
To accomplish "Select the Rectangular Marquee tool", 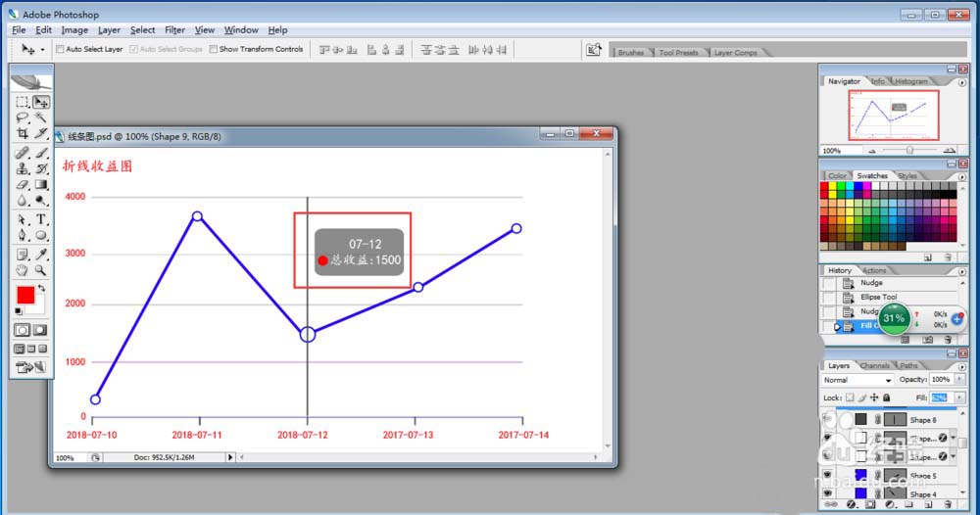I will [x=22, y=102].
